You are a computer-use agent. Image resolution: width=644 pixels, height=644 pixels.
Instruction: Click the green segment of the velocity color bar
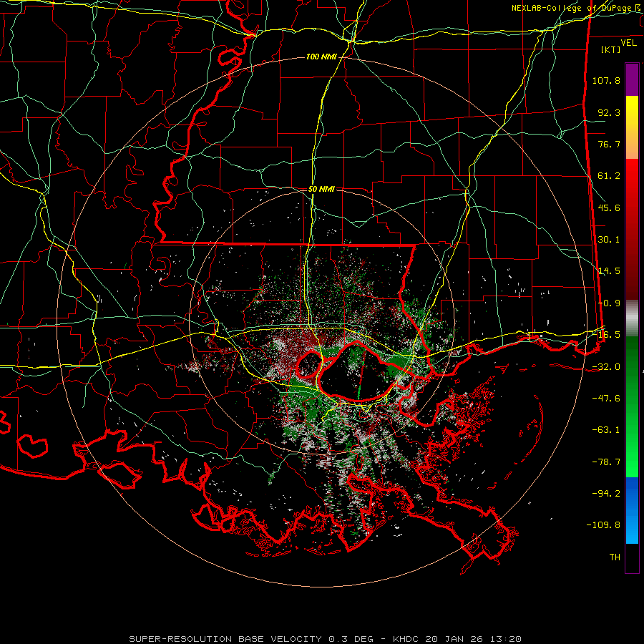tap(632, 406)
